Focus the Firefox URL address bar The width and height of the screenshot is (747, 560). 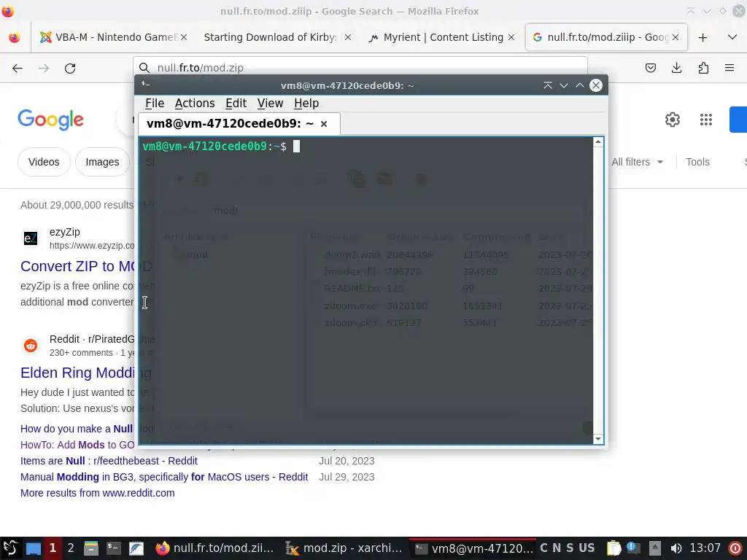coord(360,68)
